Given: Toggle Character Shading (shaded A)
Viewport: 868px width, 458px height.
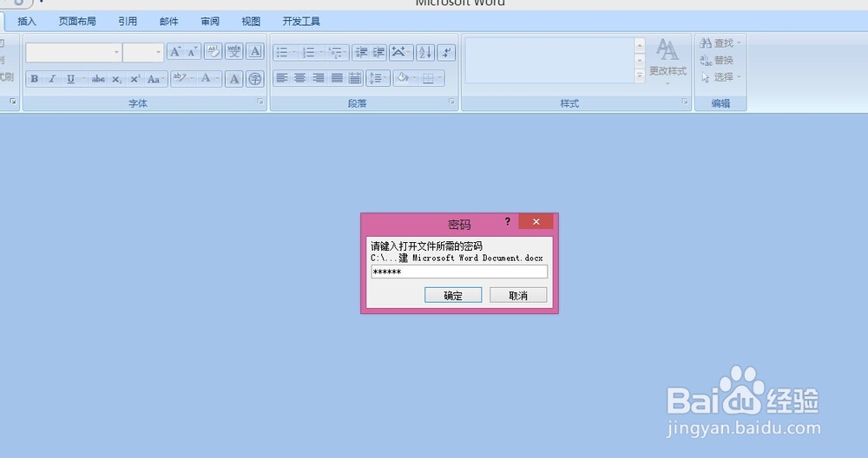Looking at the screenshot, I should point(234,79).
